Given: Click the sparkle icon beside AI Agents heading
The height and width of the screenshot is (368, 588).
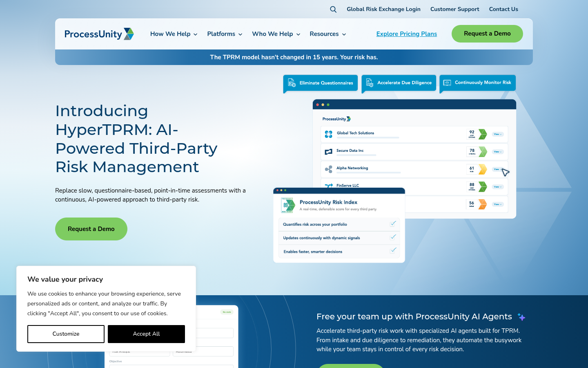Looking at the screenshot, I should (521, 317).
